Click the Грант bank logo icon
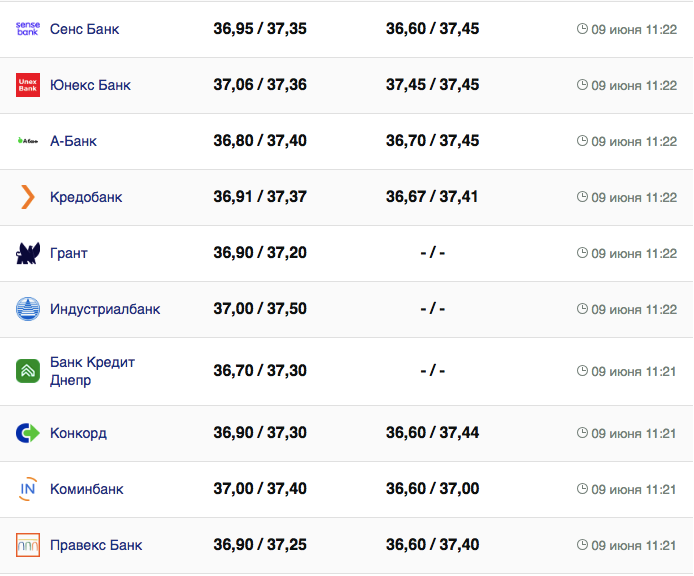 pyautogui.click(x=28, y=253)
